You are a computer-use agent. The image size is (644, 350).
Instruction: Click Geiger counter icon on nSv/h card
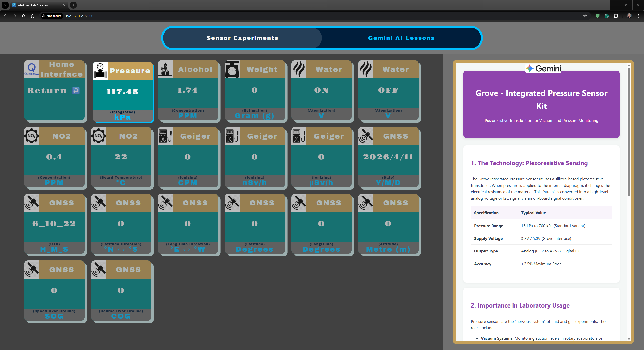click(x=232, y=136)
